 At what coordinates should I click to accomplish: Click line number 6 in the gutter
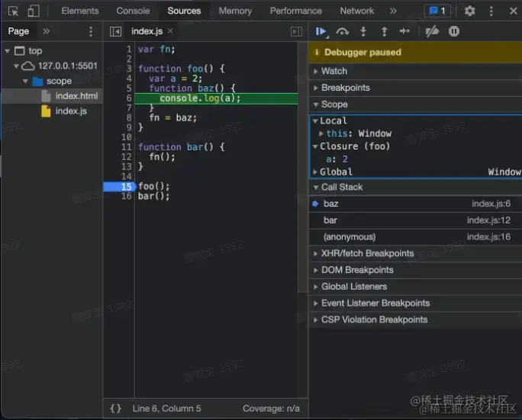(129, 98)
